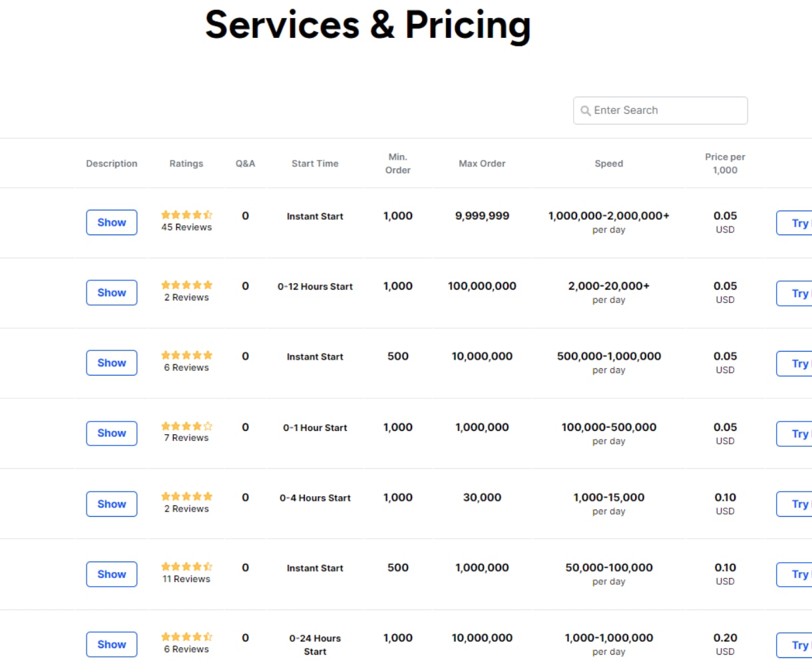Select the 30,000 max order value

(x=482, y=498)
